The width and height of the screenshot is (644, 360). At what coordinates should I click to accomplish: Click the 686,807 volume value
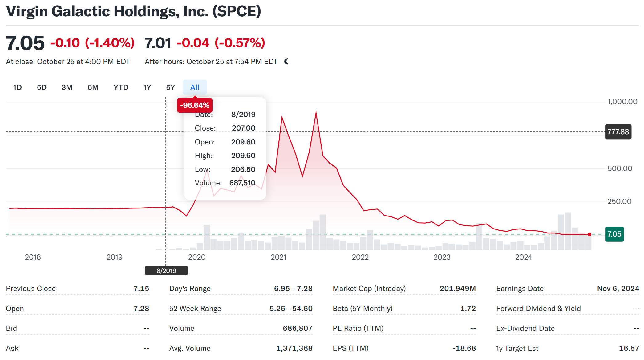[x=298, y=328]
